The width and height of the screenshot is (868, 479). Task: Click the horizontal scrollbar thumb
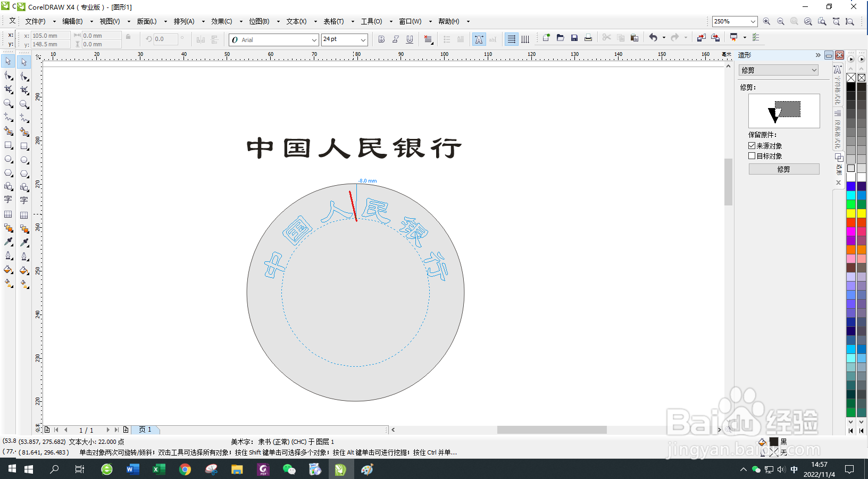coord(552,430)
